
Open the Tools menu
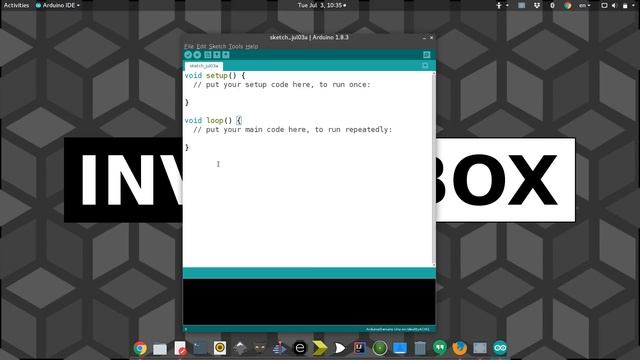pos(236,46)
